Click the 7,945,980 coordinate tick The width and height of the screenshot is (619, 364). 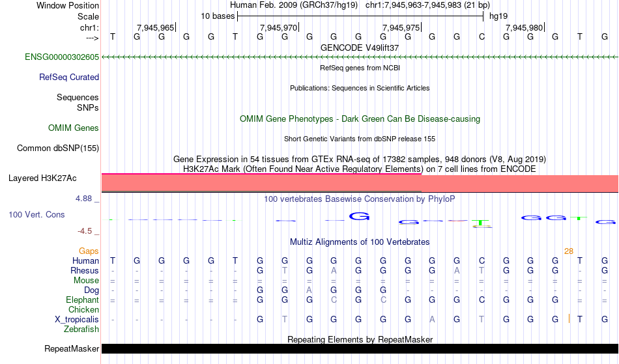[525, 27]
